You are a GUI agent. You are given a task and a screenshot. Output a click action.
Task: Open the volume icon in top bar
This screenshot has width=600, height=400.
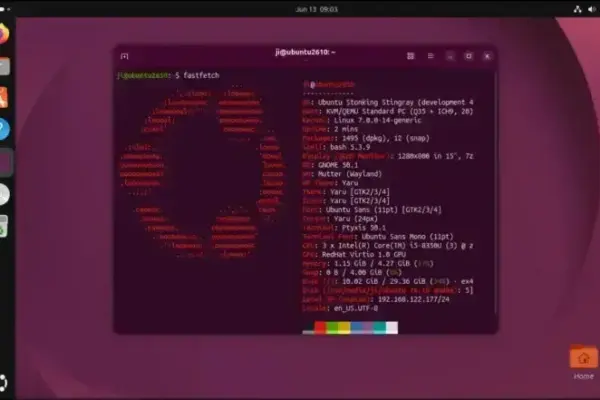pyautogui.click(x=593, y=9)
